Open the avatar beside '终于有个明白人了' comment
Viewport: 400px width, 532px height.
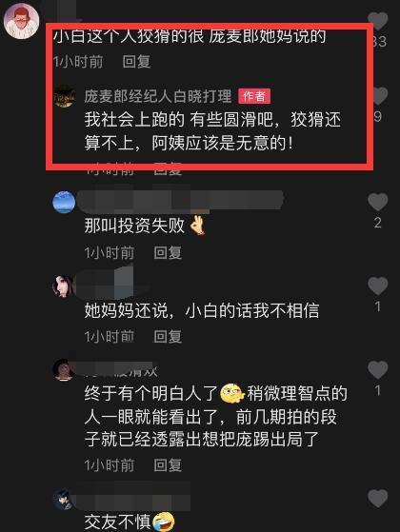64,370
